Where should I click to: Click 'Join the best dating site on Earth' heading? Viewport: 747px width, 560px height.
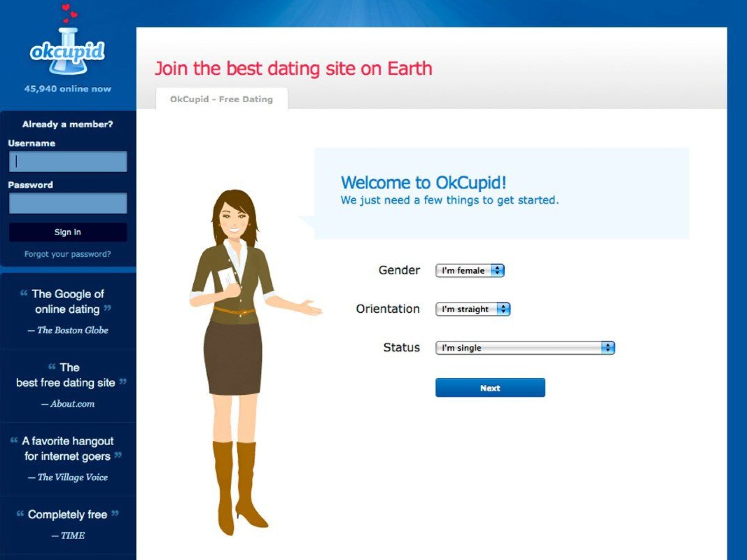[x=294, y=69]
